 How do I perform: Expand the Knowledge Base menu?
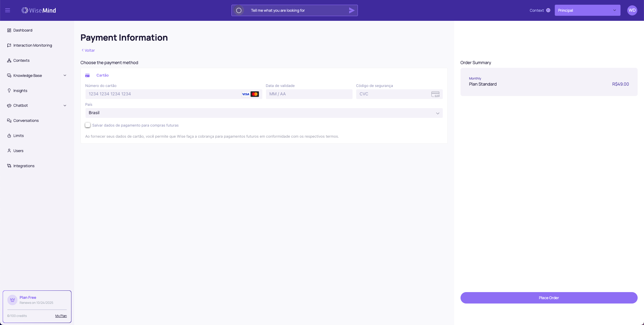click(x=65, y=76)
